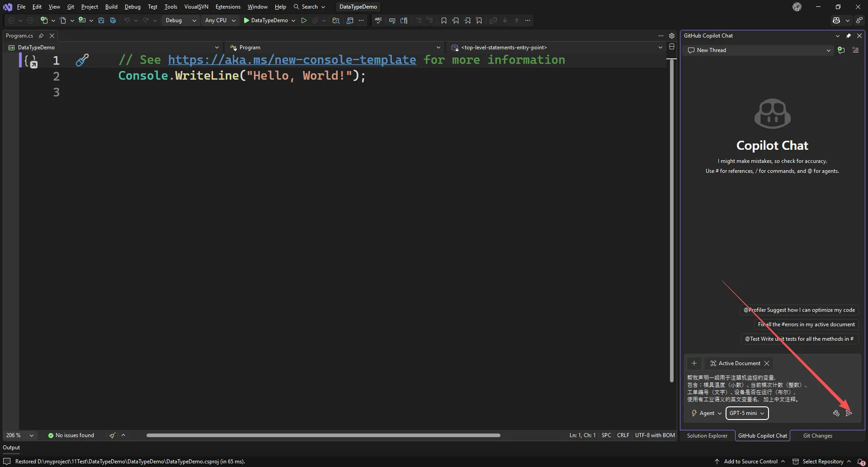Click the editor horizontal scrollbar thumb

(323, 435)
